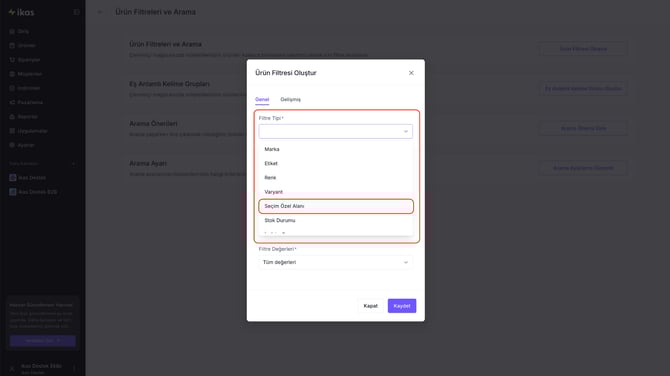Open the Raporlar icon in sidebar

click(12, 117)
